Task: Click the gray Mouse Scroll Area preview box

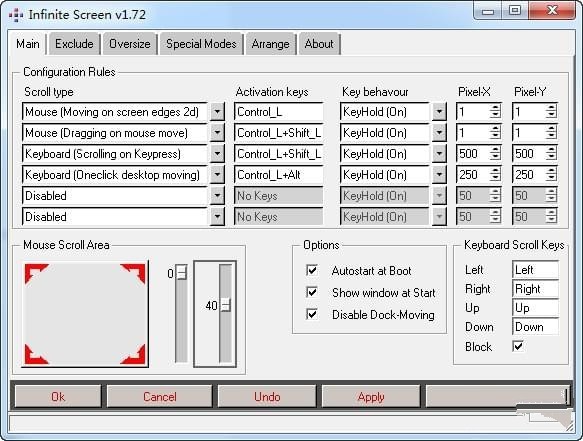Action: [85, 314]
